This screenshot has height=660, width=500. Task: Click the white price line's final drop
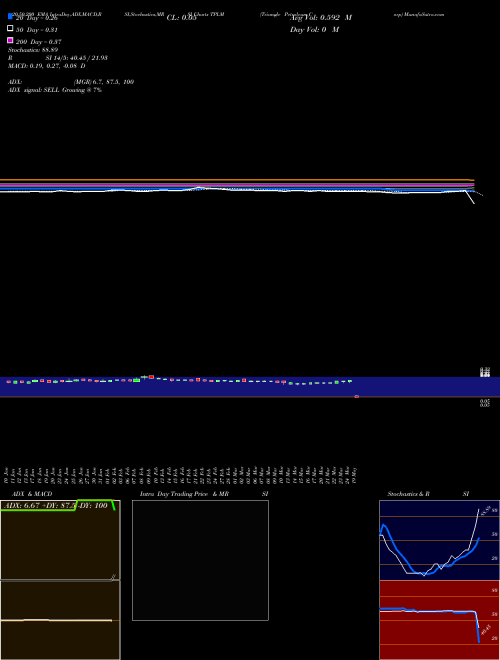470,197
